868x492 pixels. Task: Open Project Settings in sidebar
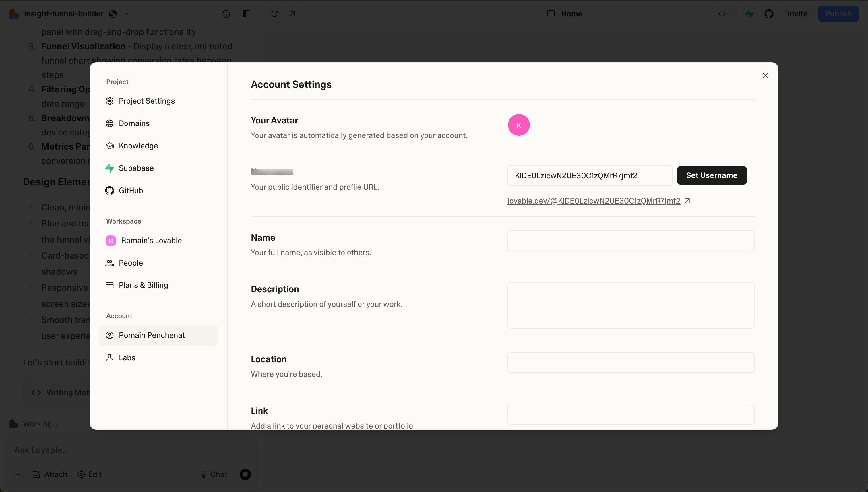146,101
